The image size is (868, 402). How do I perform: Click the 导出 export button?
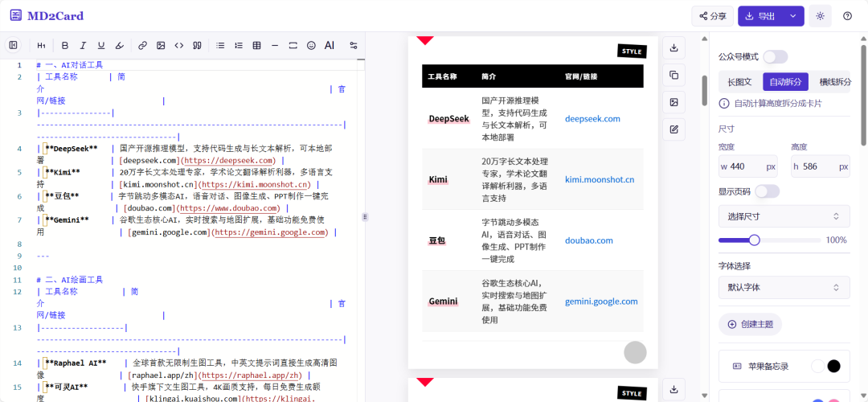[x=761, y=16]
